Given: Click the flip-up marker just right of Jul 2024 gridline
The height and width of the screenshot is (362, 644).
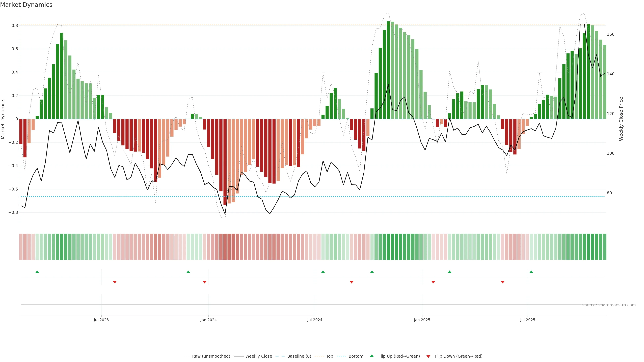Looking at the screenshot, I should 323,272.
